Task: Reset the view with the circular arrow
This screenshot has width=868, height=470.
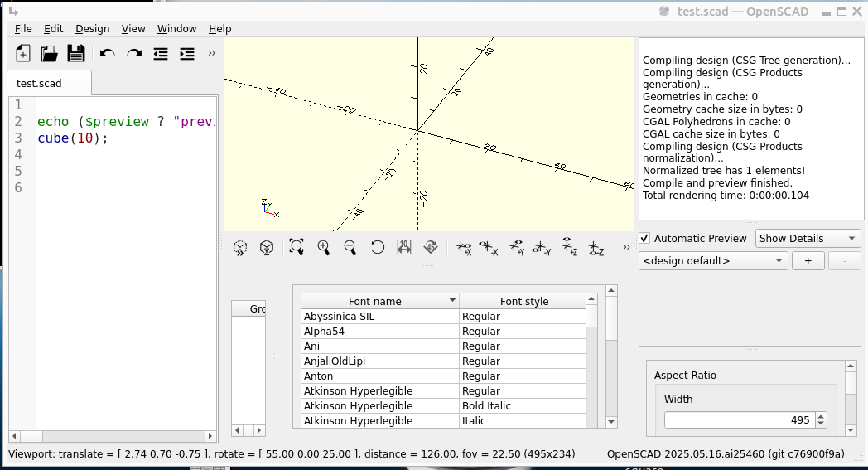Action: point(378,247)
